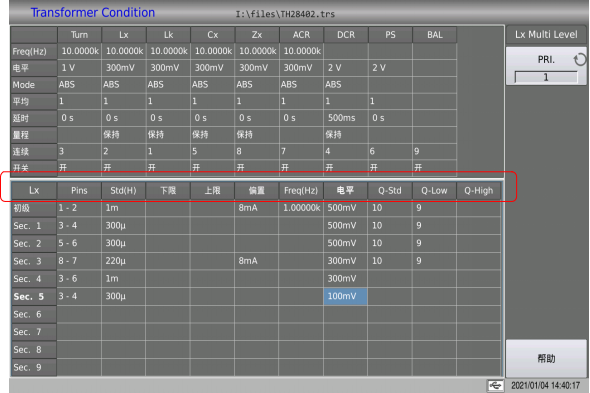Click the PRI. value field showing 1
This screenshot has height=393, width=590.
(x=546, y=77)
